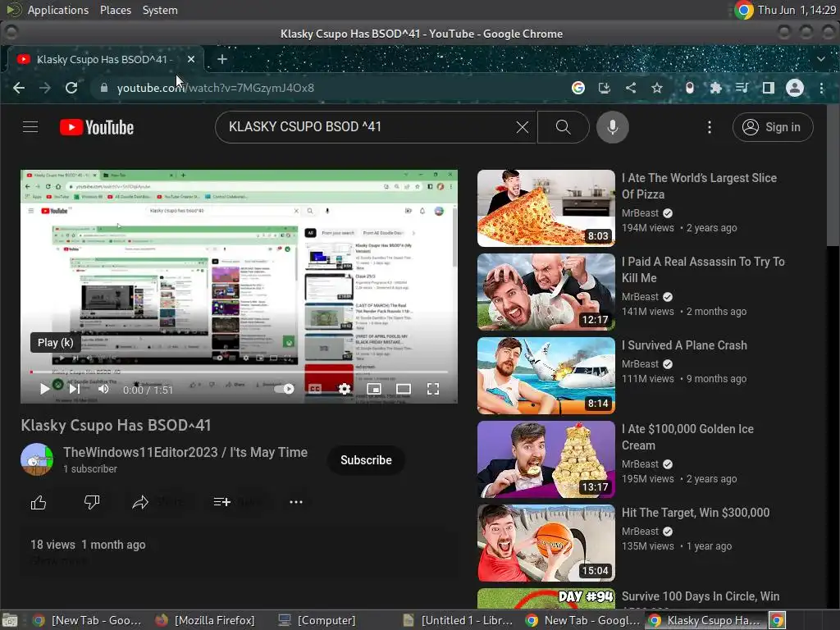Open TheWindows11Editor2023 channel avatar
840x630 pixels.
[37, 459]
